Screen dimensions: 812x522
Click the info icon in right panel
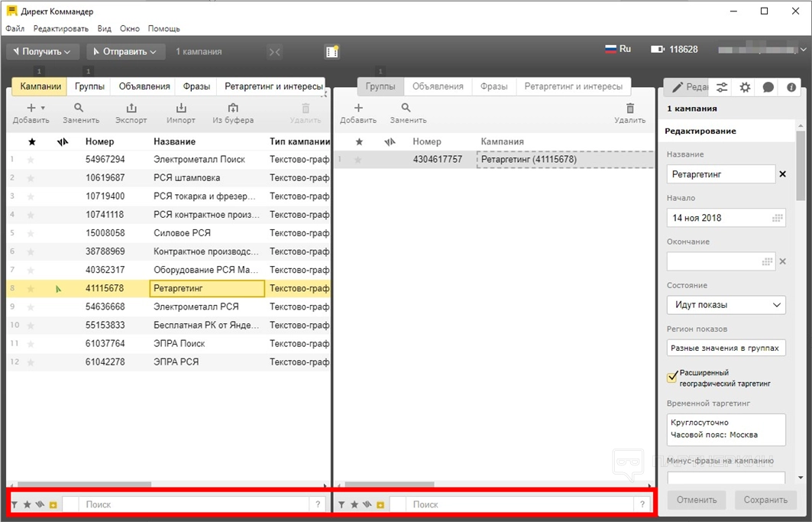coord(791,87)
